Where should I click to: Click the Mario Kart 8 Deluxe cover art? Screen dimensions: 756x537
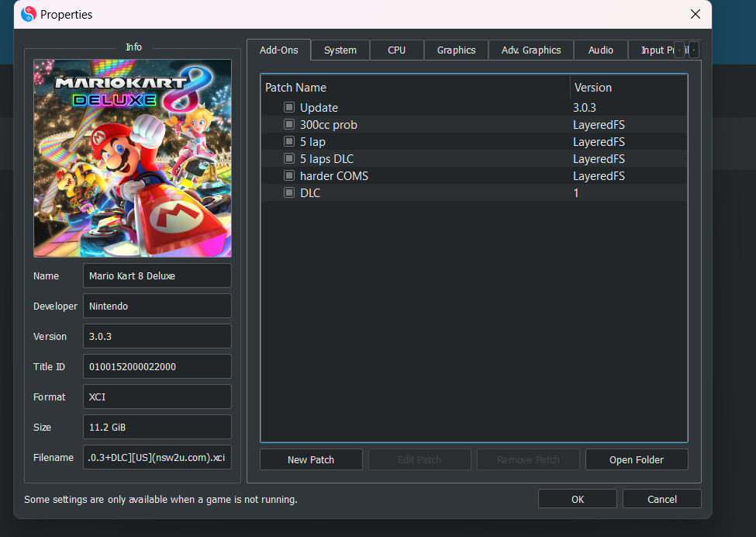[x=133, y=158]
